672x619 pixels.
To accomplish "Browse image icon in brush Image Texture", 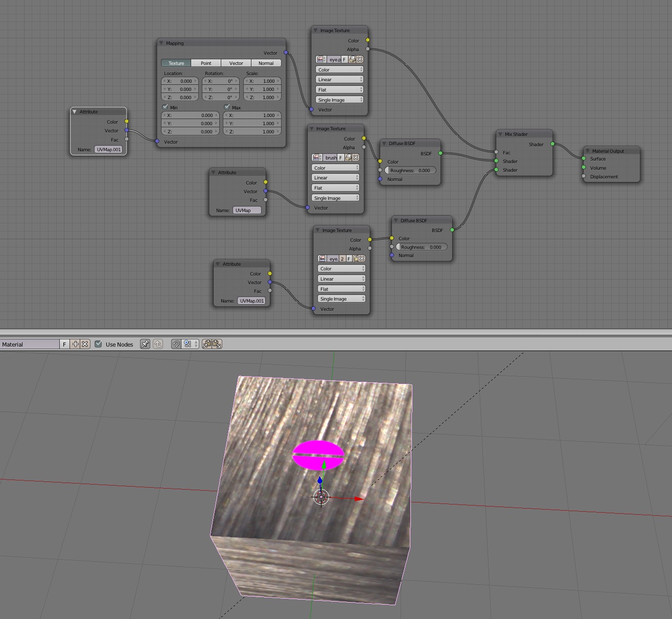I will pos(317,157).
